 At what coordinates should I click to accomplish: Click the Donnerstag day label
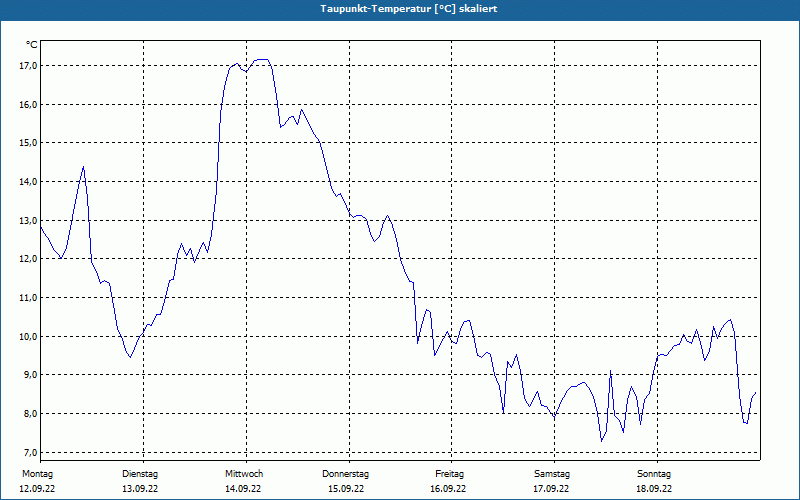tap(345, 474)
